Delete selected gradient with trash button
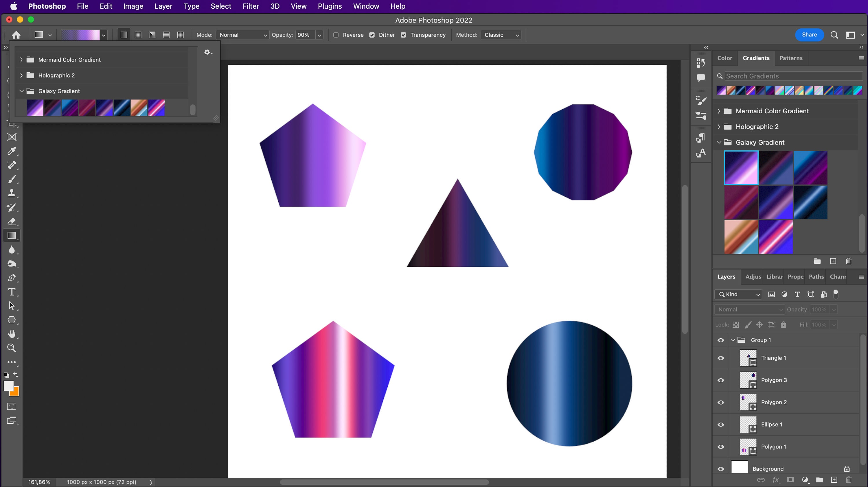Image resolution: width=868 pixels, height=487 pixels. [x=849, y=261]
